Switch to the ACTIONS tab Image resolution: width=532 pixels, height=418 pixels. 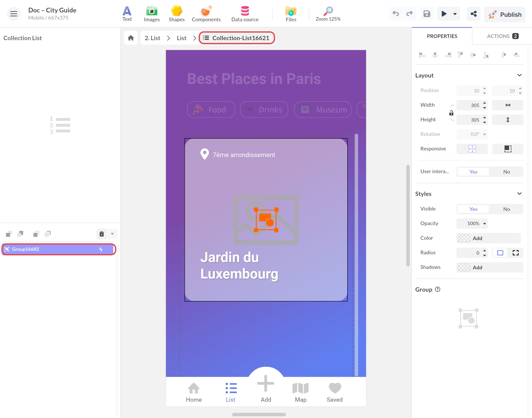pos(502,36)
